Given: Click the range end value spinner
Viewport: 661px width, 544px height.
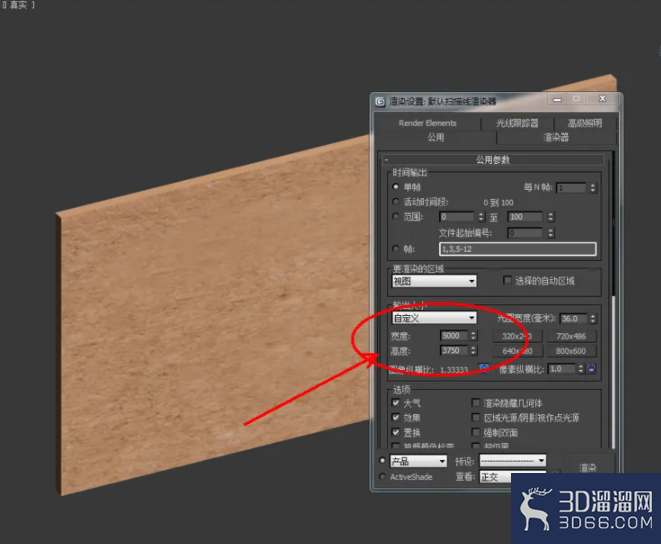Looking at the screenshot, I should [x=551, y=217].
